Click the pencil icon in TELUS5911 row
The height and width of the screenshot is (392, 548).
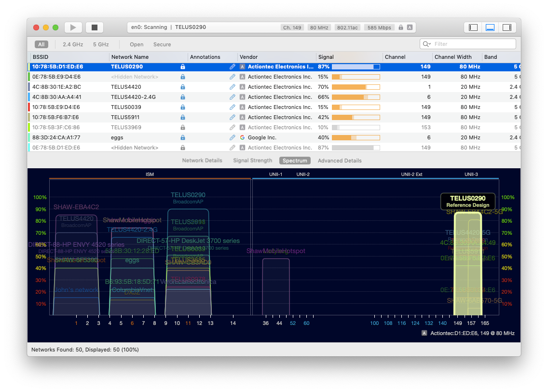[233, 117]
